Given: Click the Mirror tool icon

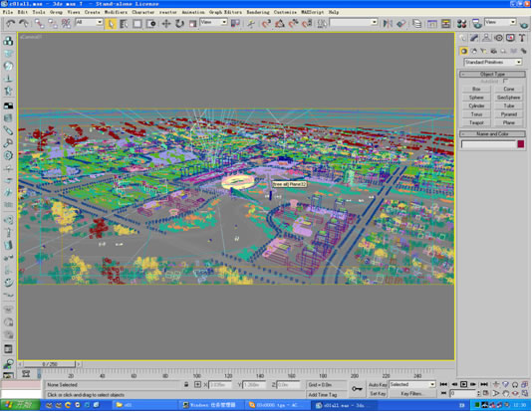Looking at the screenshot, I should pyautogui.click(x=388, y=23).
